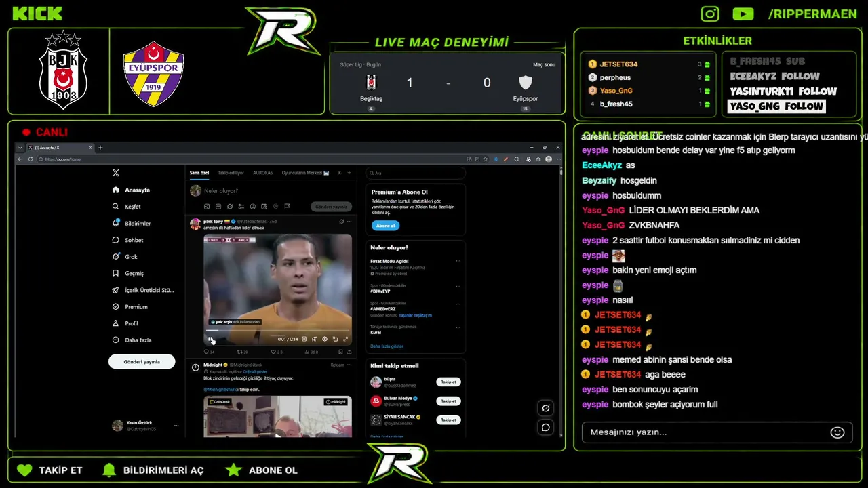Favorite this page with the star icon
The height and width of the screenshot is (488, 868).
pyautogui.click(x=486, y=159)
